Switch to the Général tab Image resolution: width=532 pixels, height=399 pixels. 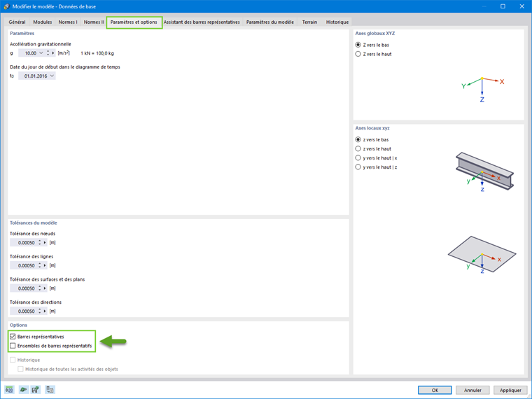click(17, 22)
